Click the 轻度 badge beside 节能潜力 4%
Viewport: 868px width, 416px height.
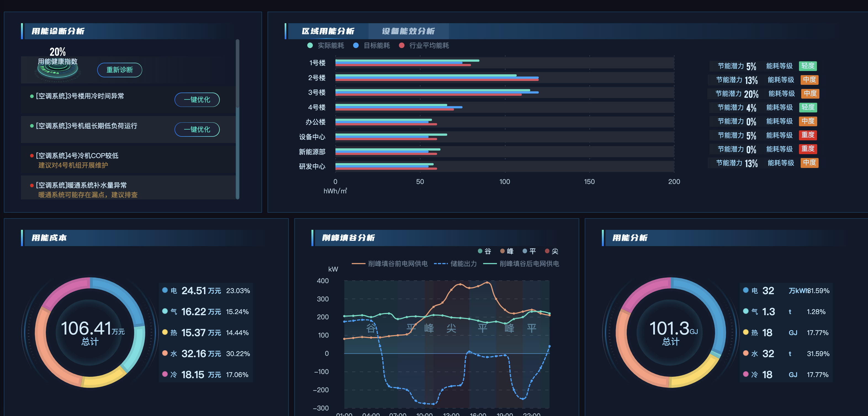pyautogui.click(x=808, y=107)
